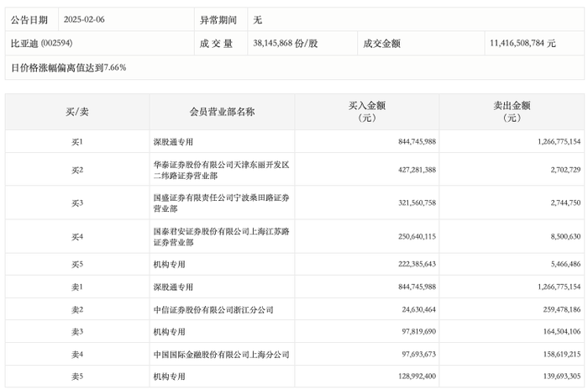Screen dimensions: 588x390
Task: Click the 会员营业部名称 column header
Action: click(x=222, y=111)
